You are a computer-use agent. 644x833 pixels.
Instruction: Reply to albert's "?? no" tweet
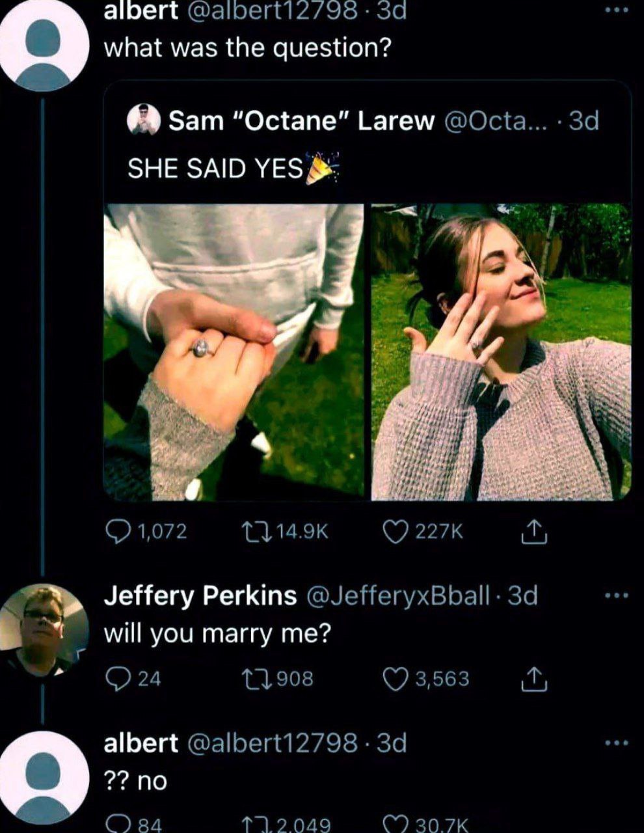pyautogui.click(x=117, y=825)
